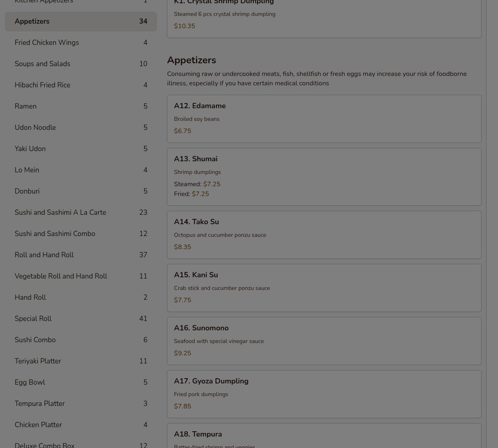Select A17. Gyoza Dumpling item
The width and height of the screenshot is (498, 448).
click(324, 394)
